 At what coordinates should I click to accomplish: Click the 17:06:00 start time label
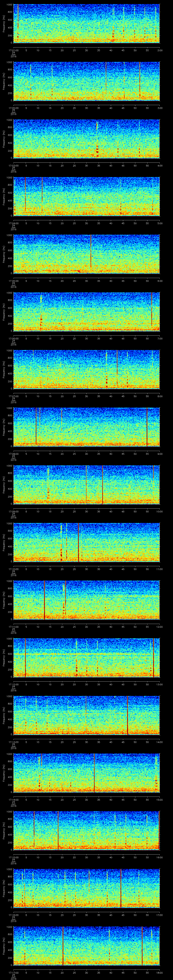(13, 339)
